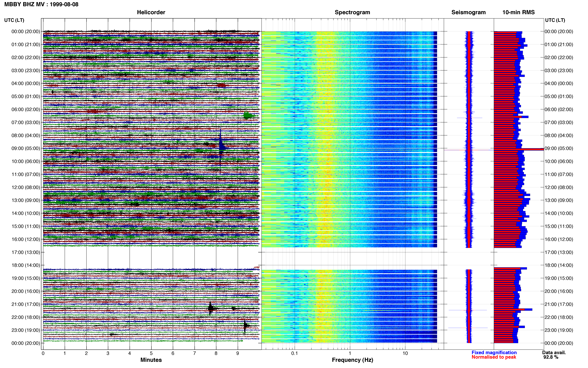The height and width of the screenshot is (368, 588).
Task: Click the 'Normalised to peak' legend text
Action: [494, 357]
